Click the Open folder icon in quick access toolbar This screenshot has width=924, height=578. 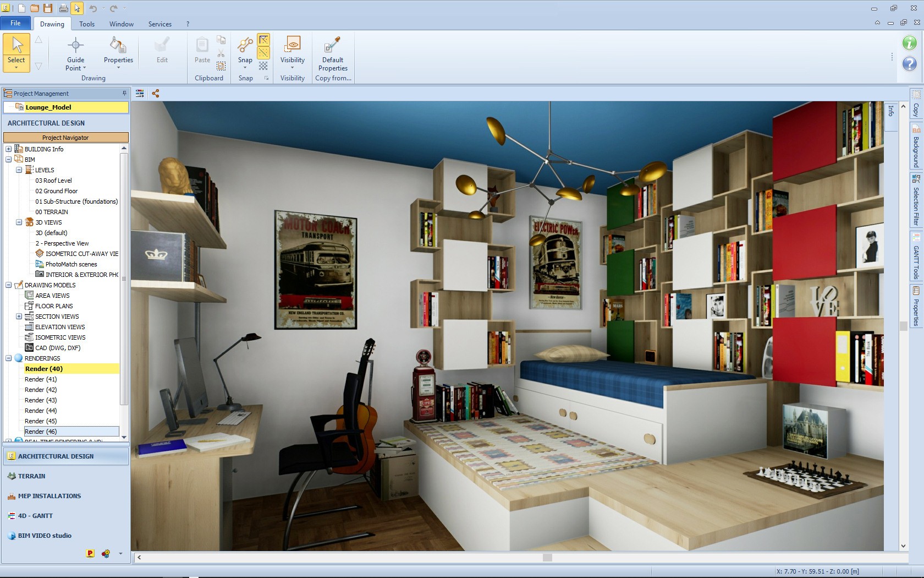[x=35, y=8]
